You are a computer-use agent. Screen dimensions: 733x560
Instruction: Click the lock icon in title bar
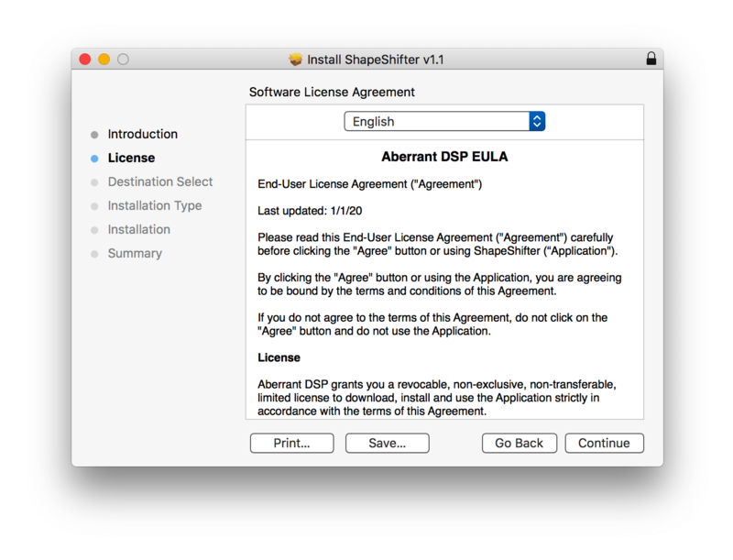651,59
